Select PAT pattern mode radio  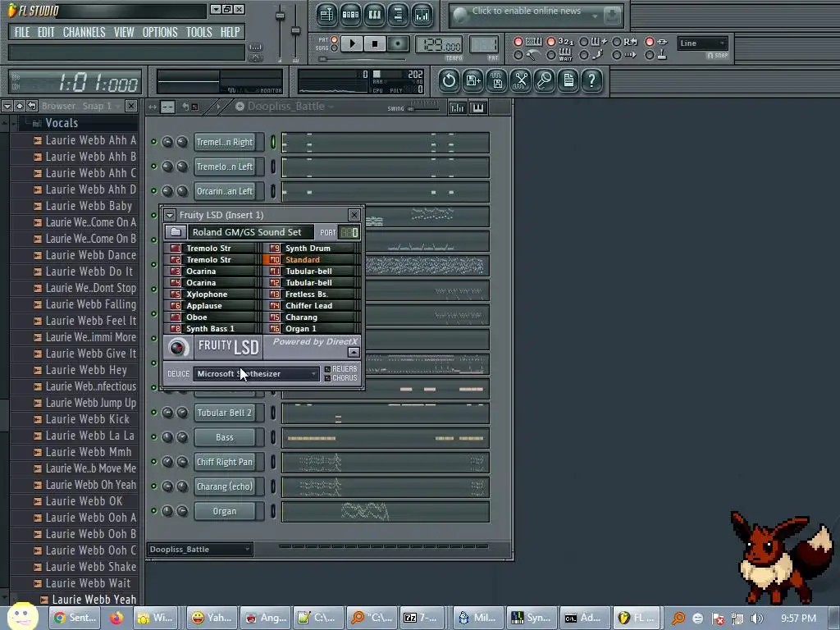coord(335,39)
